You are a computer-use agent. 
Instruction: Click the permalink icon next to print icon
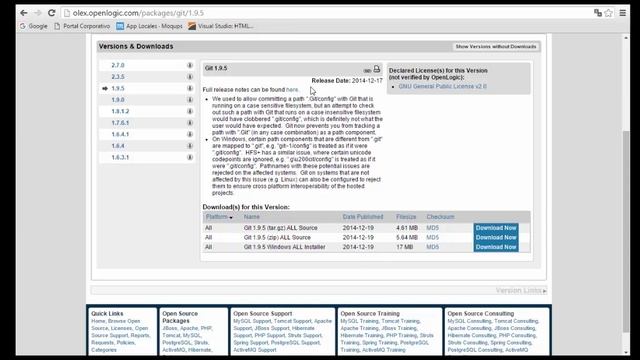[367, 70]
